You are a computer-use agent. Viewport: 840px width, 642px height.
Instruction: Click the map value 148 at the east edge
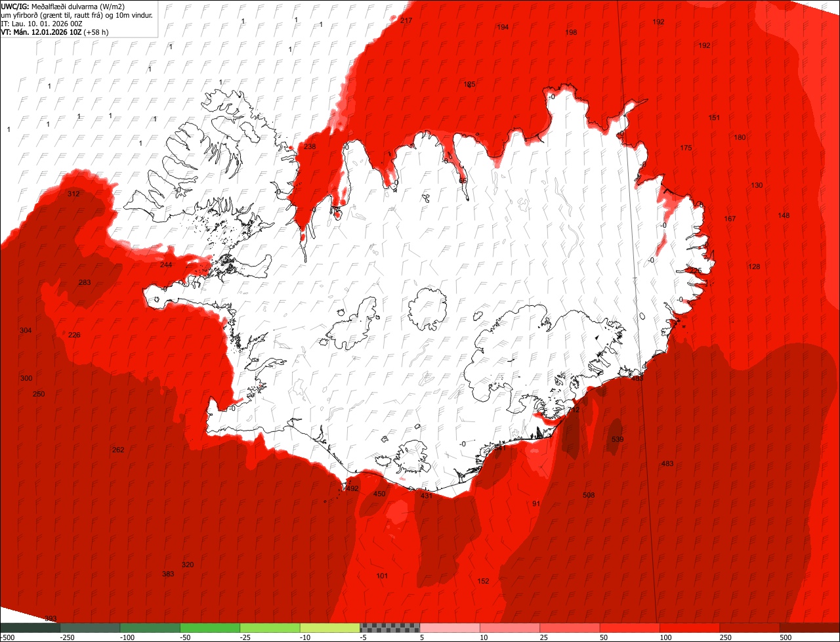[784, 215]
